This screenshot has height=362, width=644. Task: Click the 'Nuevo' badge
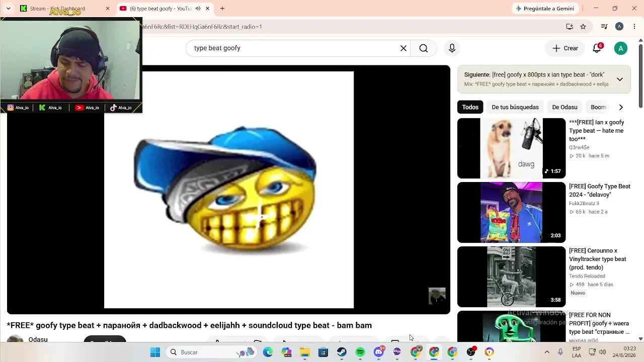(x=578, y=293)
